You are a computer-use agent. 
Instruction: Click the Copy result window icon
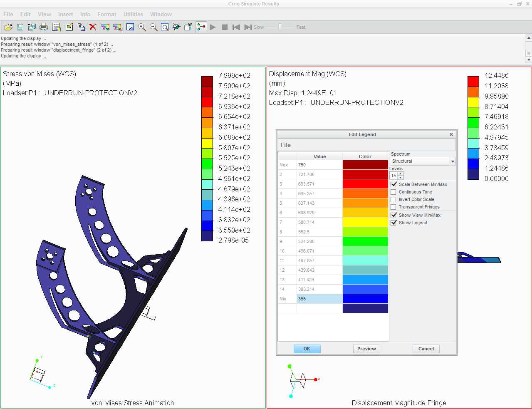coord(81,27)
